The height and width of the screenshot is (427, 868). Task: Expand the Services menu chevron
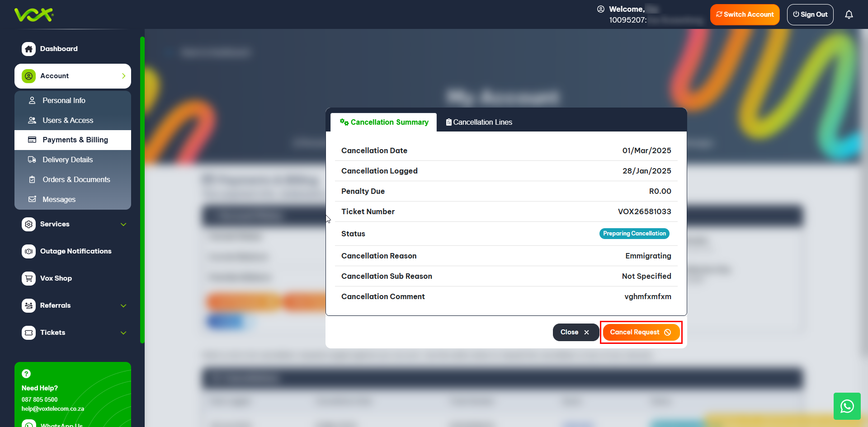[x=123, y=224]
